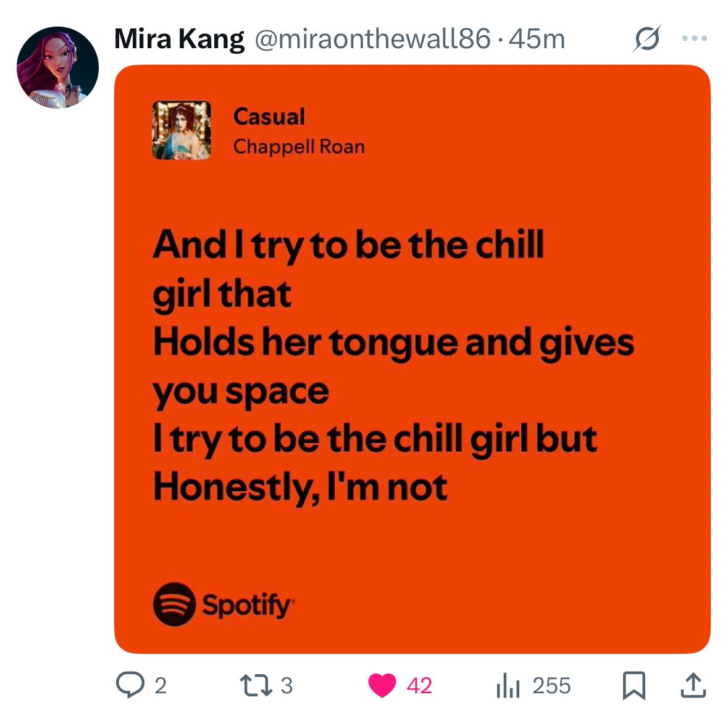
Task: Click the share upload arrow icon
Action: (693, 685)
